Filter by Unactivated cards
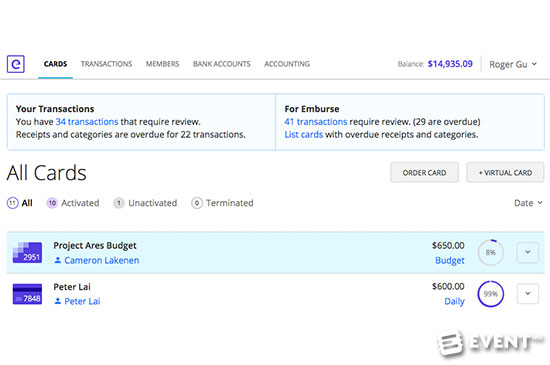Viewport: 550px width, 365px height. [145, 203]
